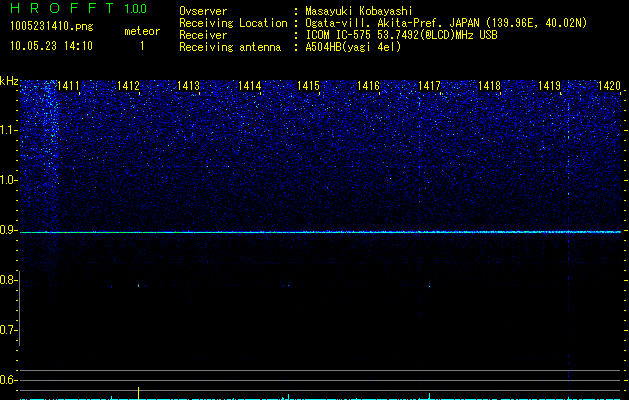Select the filename 1005231410.png
This screenshot has height=400, width=629.
[x=52, y=27]
